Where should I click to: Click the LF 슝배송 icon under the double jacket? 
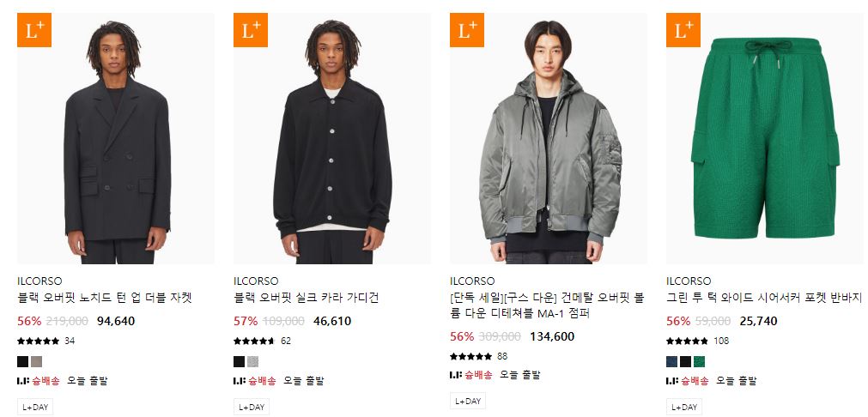pyautogui.click(x=38, y=380)
